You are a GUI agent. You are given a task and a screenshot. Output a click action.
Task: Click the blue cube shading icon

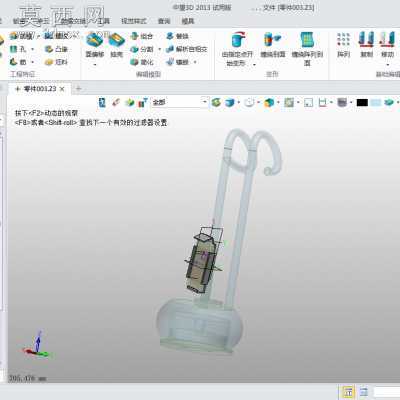[229, 102]
